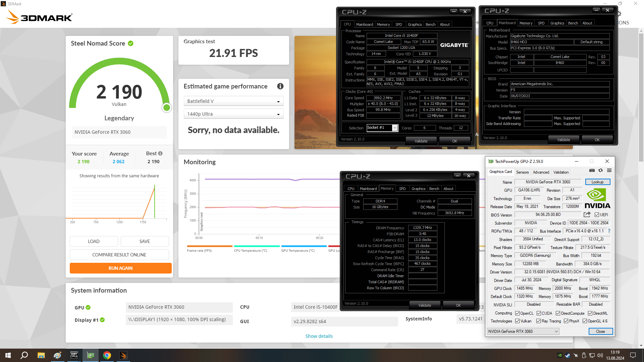Click the GIGABYTE logo in CPU-Z CPU window
The width and height of the screenshot is (644, 362).
point(454,45)
